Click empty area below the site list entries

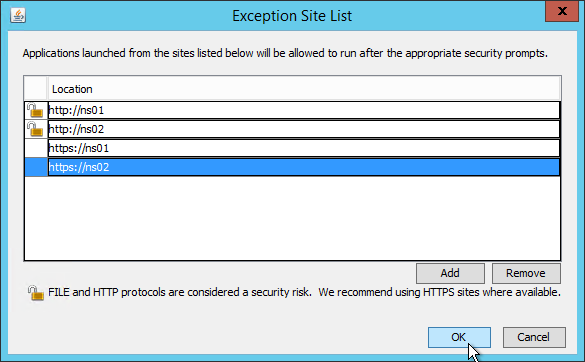292,218
